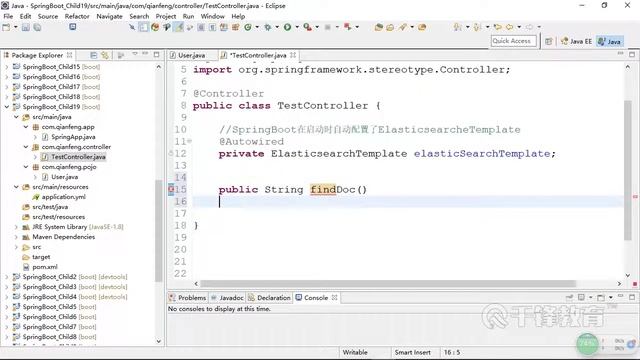Click the Save All toolbar icon
Image resolution: width=640 pixels, height=360 pixels.
pos(37,27)
